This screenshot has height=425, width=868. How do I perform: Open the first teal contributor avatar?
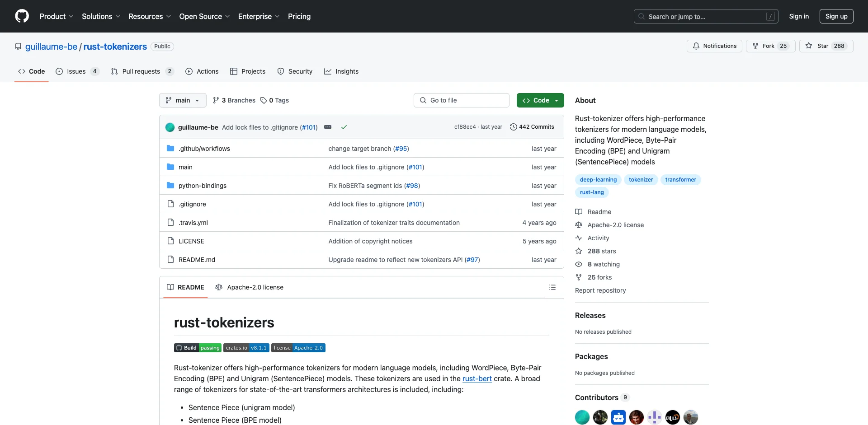click(582, 417)
